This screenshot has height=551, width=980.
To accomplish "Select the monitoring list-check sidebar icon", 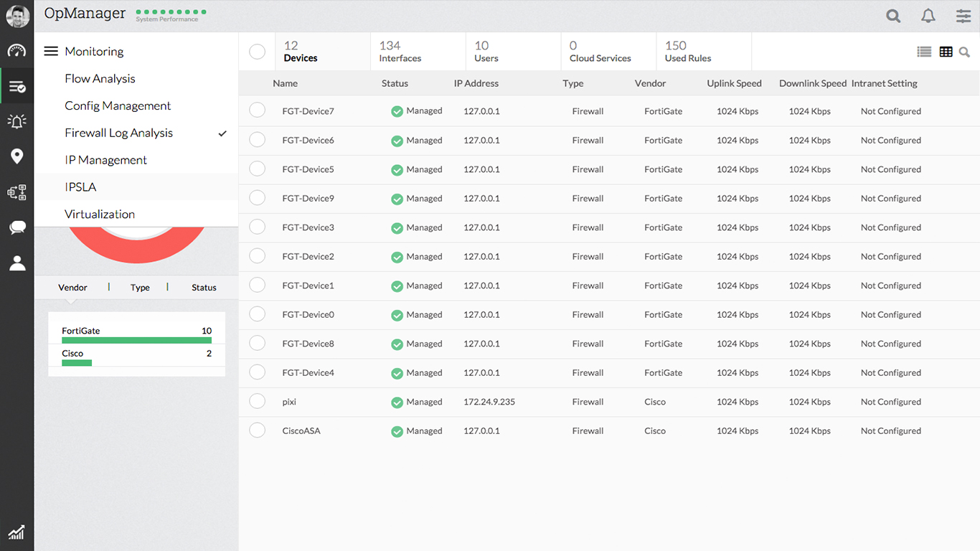I will pos(17,87).
